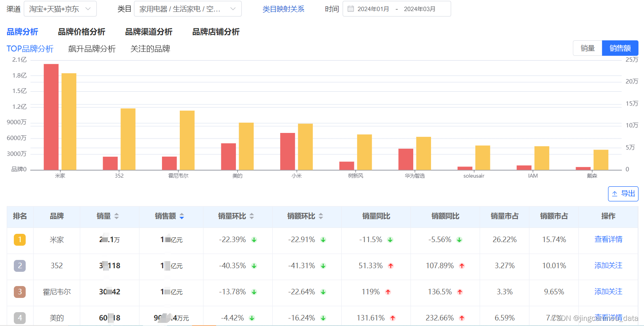The height and width of the screenshot is (326, 644).
Task: Click the red 小米 bar in chart
Action: coord(288,152)
